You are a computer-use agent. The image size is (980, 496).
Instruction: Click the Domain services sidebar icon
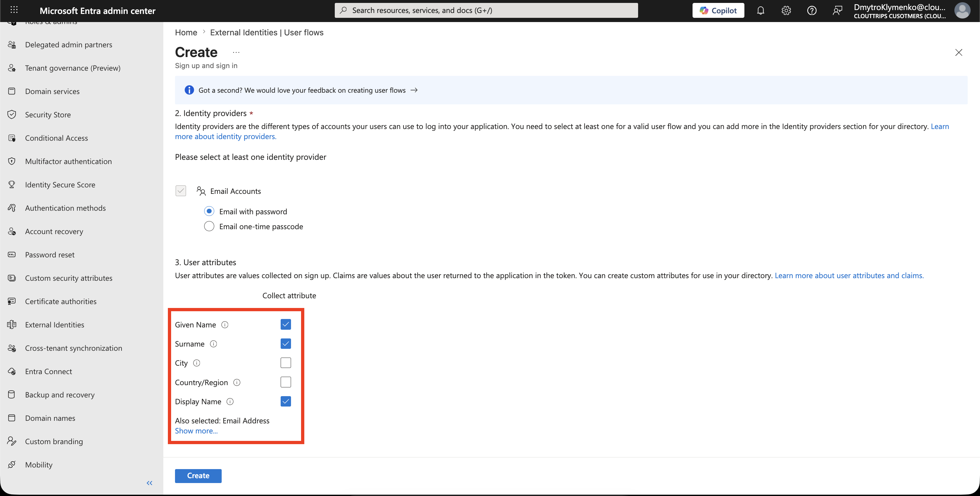pos(12,91)
